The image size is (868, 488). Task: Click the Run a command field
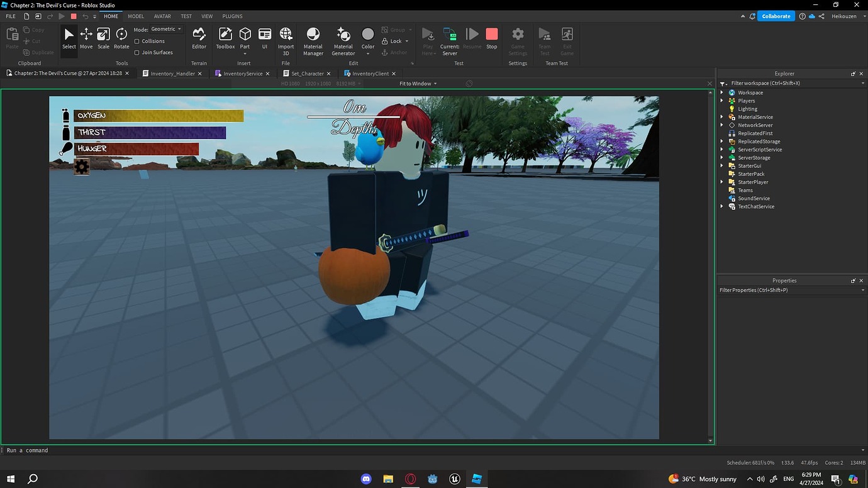[63, 450]
